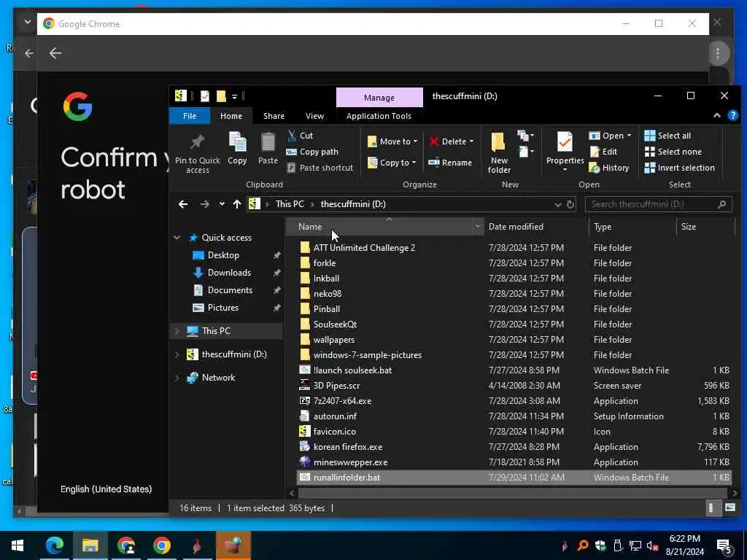
Task: Create a New folder from the ribbon
Action: coord(499,152)
